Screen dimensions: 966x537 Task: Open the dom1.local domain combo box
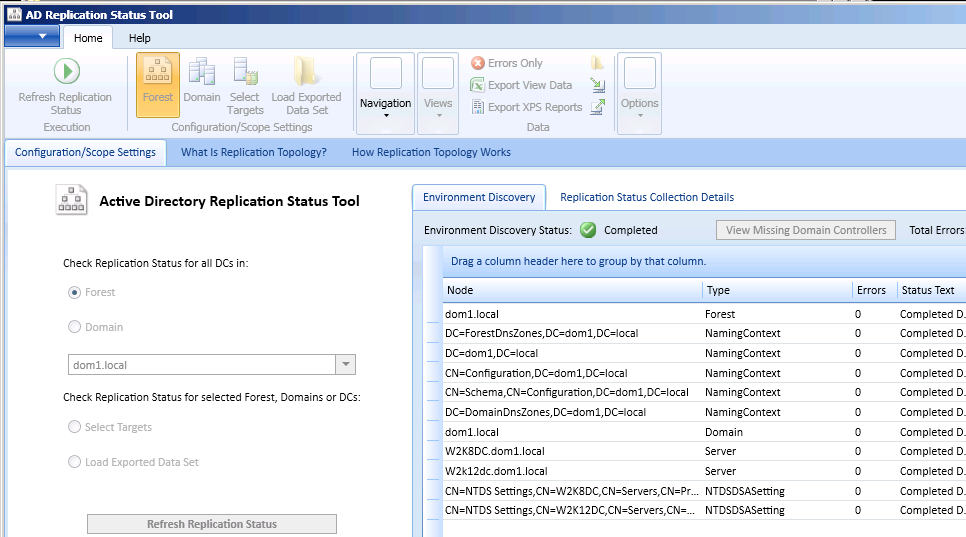(x=345, y=365)
